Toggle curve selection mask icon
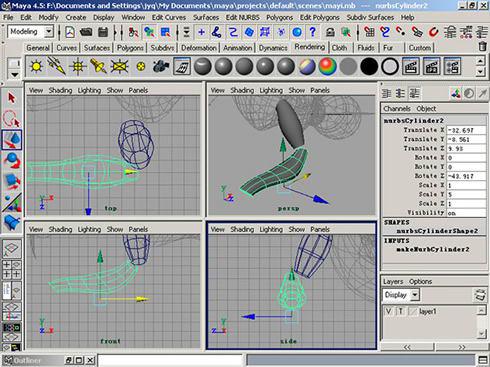 tap(233, 32)
